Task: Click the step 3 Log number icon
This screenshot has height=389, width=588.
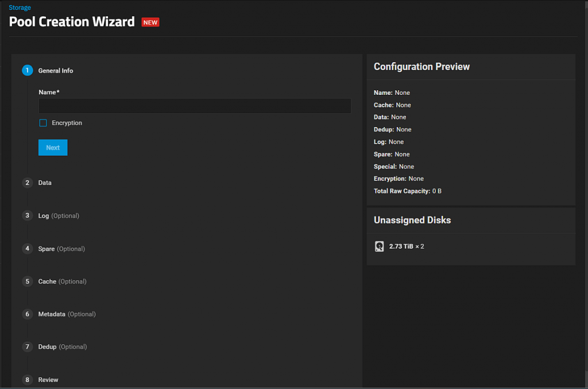Action: coord(28,215)
